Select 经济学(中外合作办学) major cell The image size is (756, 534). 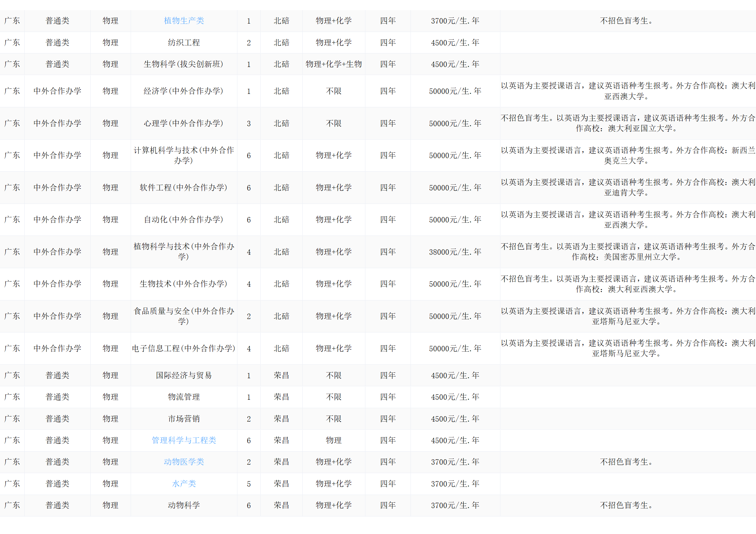(184, 91)
